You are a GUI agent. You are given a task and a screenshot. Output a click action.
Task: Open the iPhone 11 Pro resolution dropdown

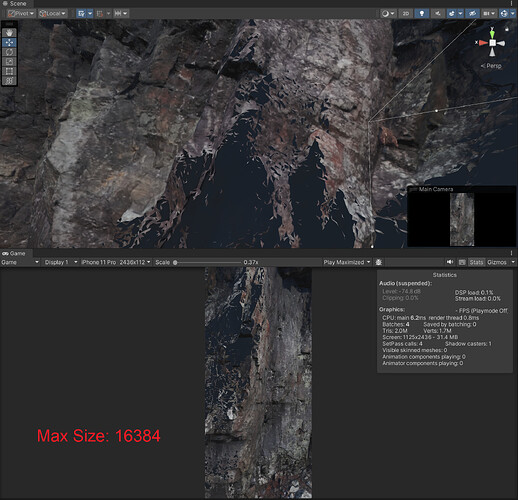[116, 262]
